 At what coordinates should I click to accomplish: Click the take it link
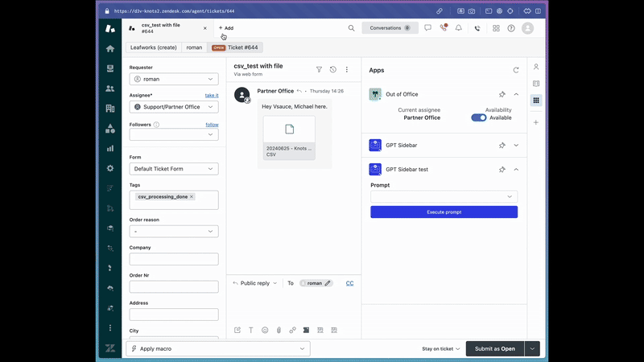pos(212,96)
